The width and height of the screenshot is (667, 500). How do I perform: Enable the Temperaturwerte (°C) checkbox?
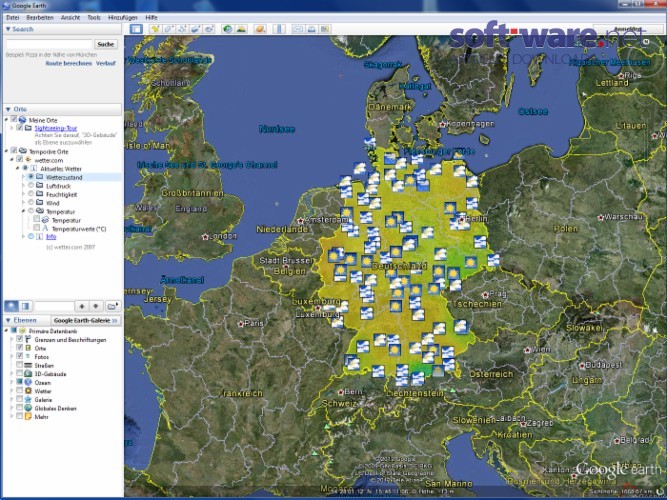(x=37, y=228)
